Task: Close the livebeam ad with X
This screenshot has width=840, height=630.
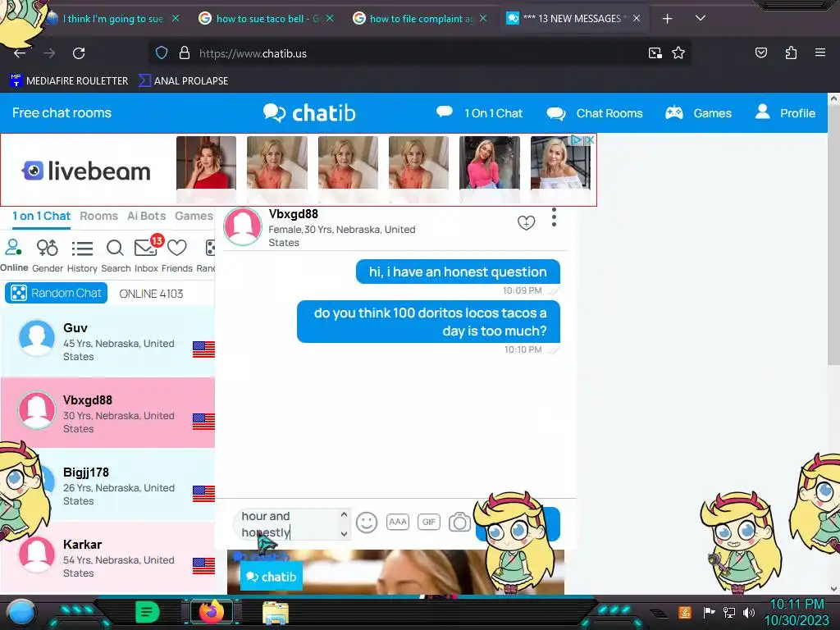Action: pyautogui.click(x=589, y=139)
